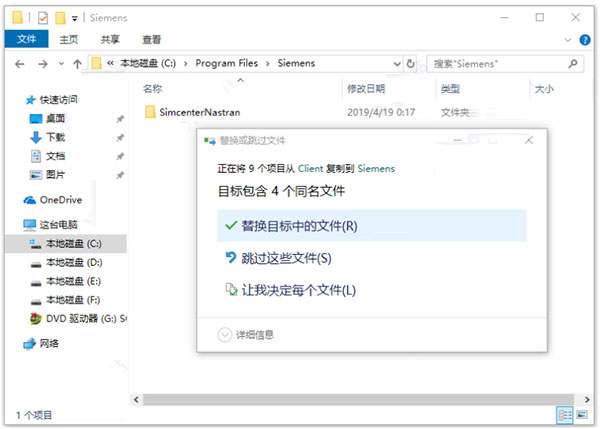This screenshot has height=429, width=600.
Task: Switch to details view layout icon
Action: tap(564, 415)
